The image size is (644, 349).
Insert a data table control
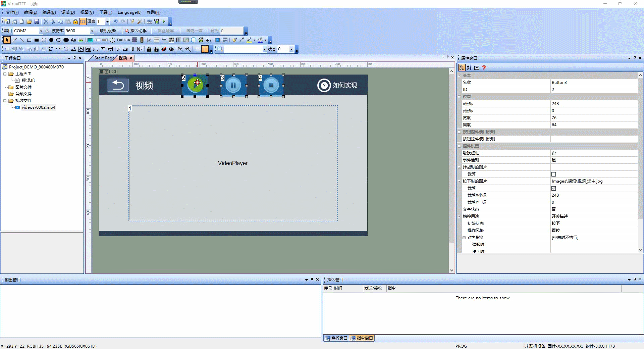179,40
